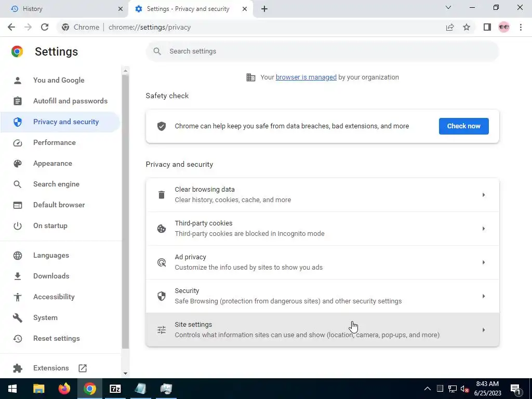The image size is (532, 399).
Task: Click the tab search chevron in title bar
Action: (x=448, y=7)
